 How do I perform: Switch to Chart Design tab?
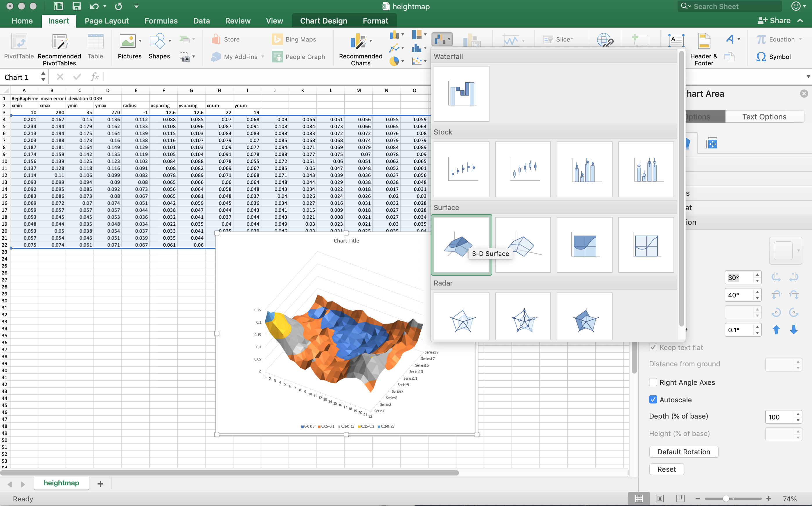323,21
